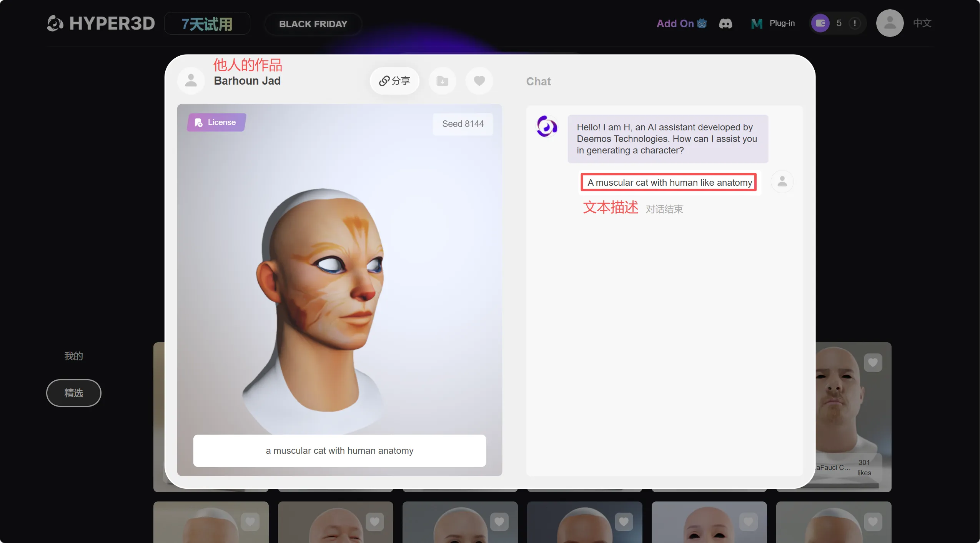Toggle heart on bottom-left gallery thumbnail

coord(250,521)
